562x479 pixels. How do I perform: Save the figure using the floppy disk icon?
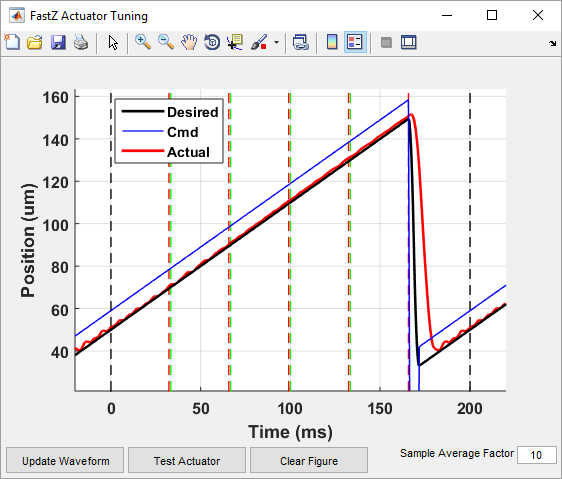coord(58,42)
